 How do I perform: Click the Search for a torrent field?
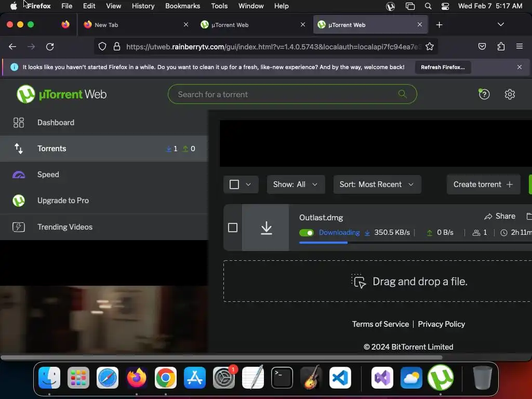pyautogui.click(x=292, y=94)
